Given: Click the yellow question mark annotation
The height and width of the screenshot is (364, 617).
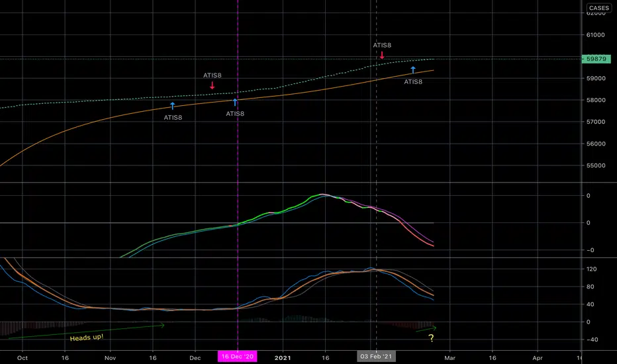Looking at the screenshot, I should tap(431, 338).
